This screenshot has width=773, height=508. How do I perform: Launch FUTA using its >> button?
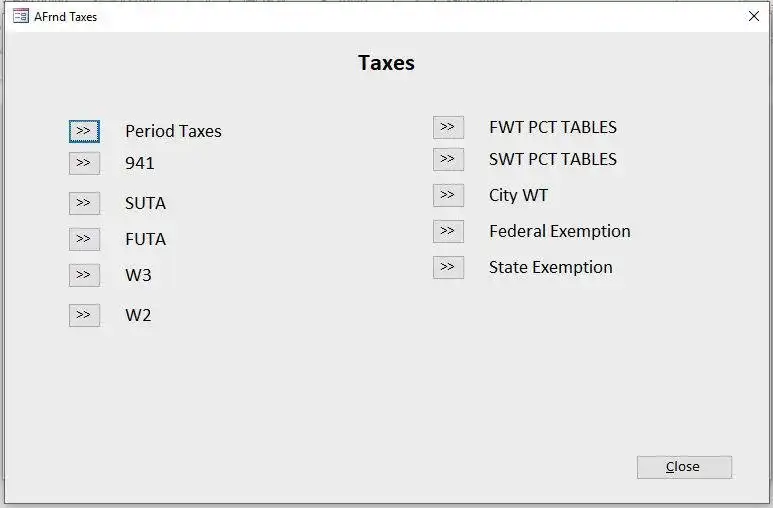(x=84, y=239)
